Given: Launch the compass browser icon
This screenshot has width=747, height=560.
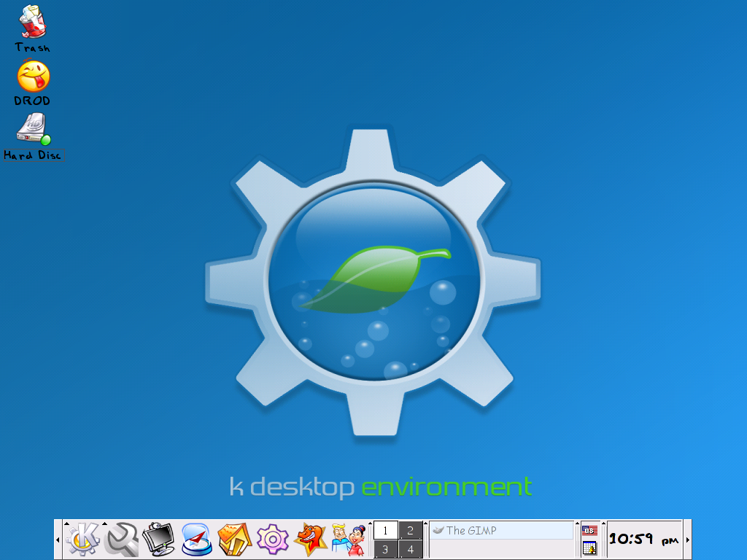Looking at the screenshot, I should point(197,540).
